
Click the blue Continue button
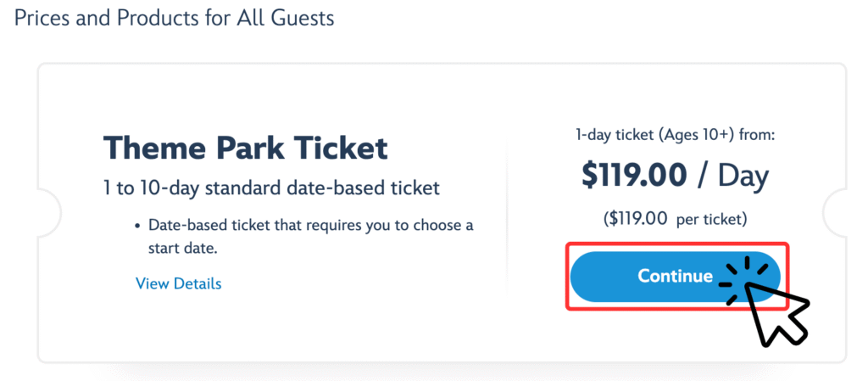[x=675, y=277]
